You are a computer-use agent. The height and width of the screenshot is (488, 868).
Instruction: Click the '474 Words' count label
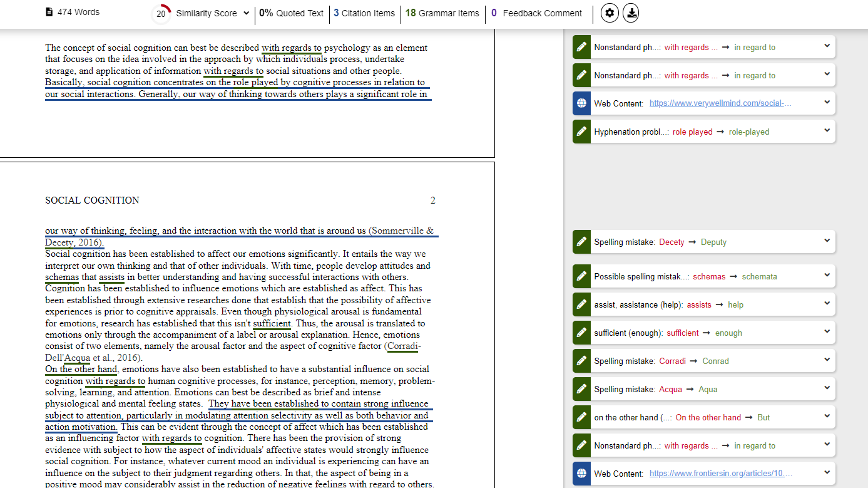coord(78,12)
